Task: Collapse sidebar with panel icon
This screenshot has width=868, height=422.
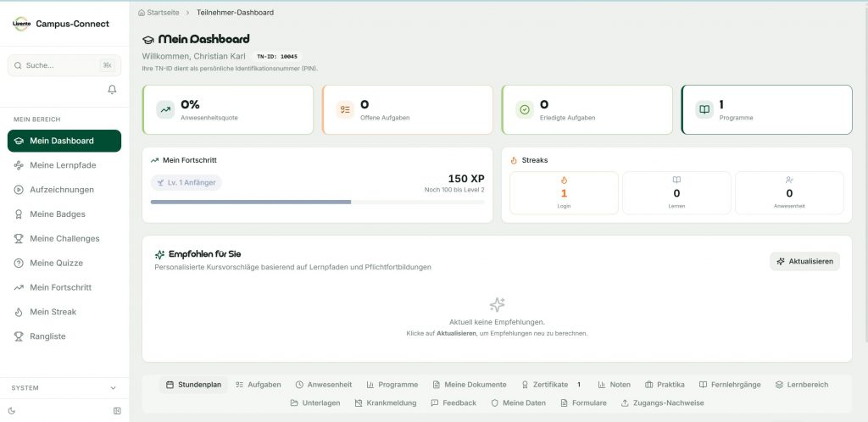Action: pos(117,411)
